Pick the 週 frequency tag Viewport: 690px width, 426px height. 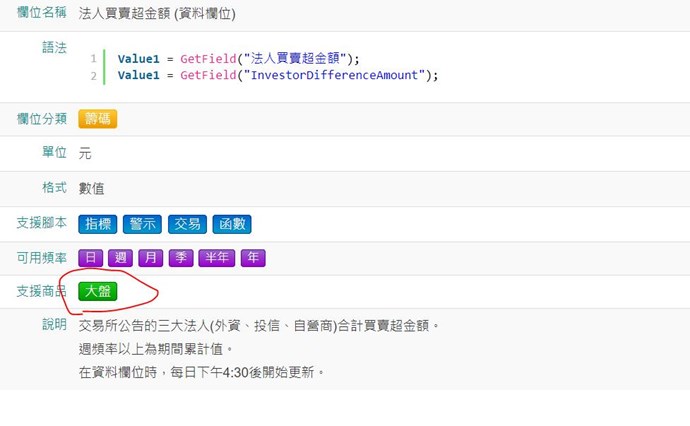pos(121,258)
